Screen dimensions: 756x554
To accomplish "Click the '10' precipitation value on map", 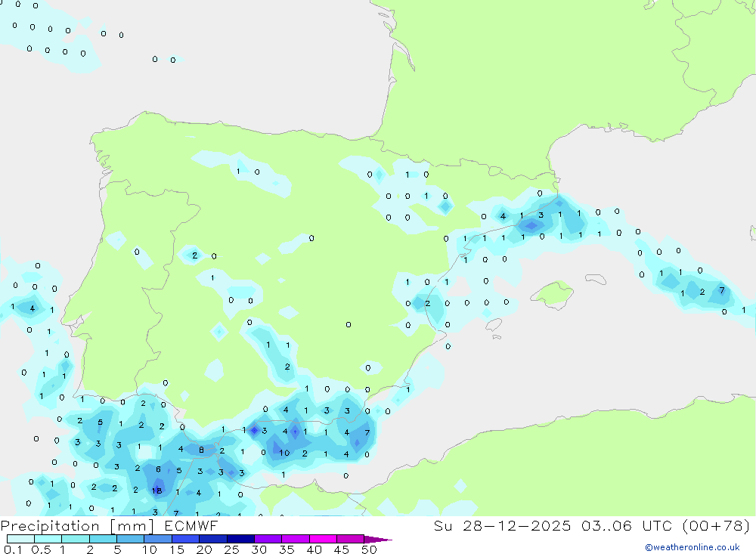I will tap(284, 453).
